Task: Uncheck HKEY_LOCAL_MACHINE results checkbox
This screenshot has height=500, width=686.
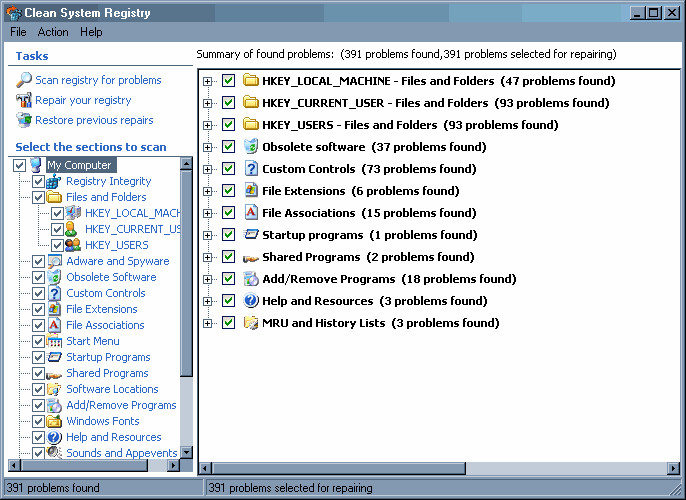Action: click(x=228, y=80)
